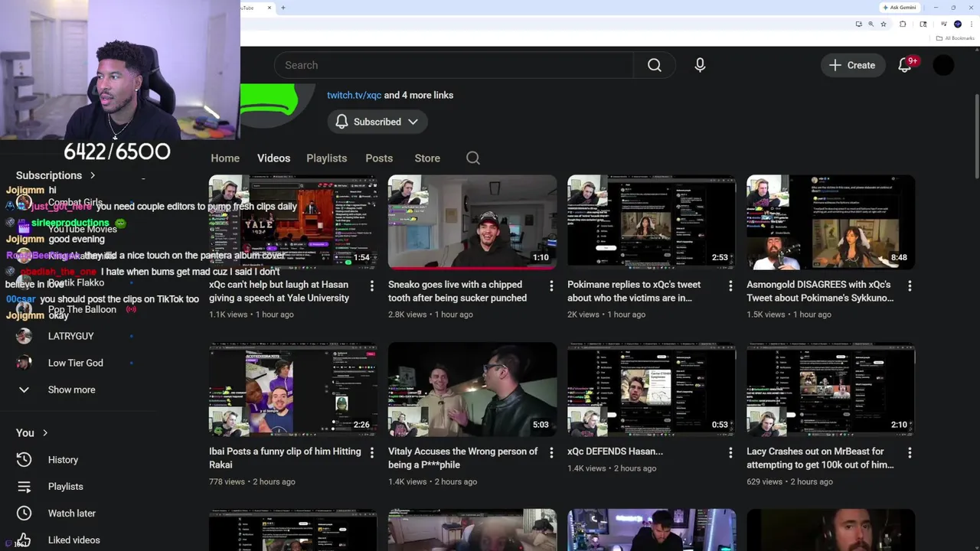Screen dimensions: 980x551
Task: Play the Lacy MrBeast 2:10 thumbnail
Action: 831,389
